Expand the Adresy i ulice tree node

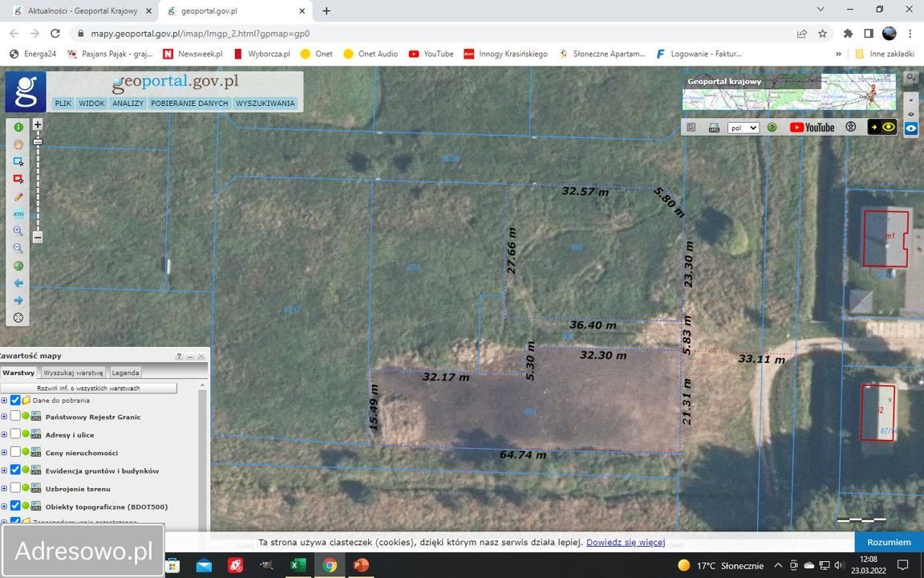(4, 434)
